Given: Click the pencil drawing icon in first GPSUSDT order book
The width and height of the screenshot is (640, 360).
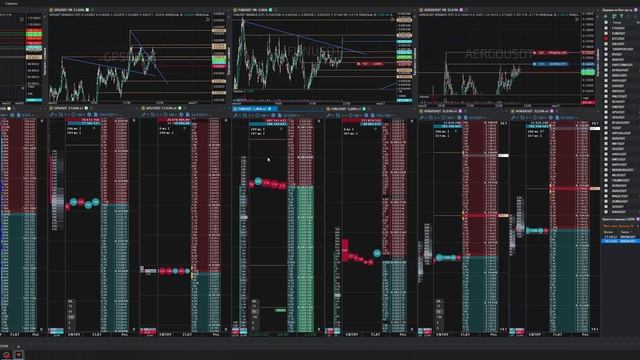Looking at the screenshot, I should click(x=52, y=115).
